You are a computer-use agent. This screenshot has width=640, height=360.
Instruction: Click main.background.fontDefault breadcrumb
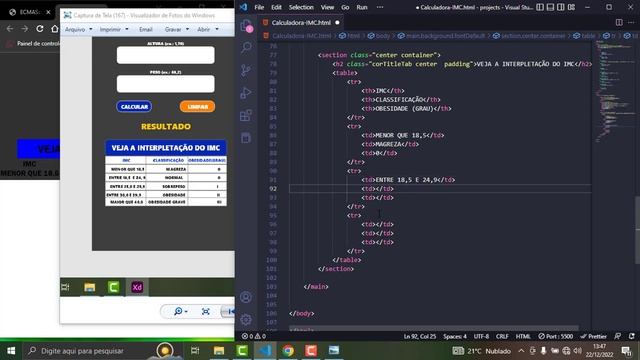point(441,36)
